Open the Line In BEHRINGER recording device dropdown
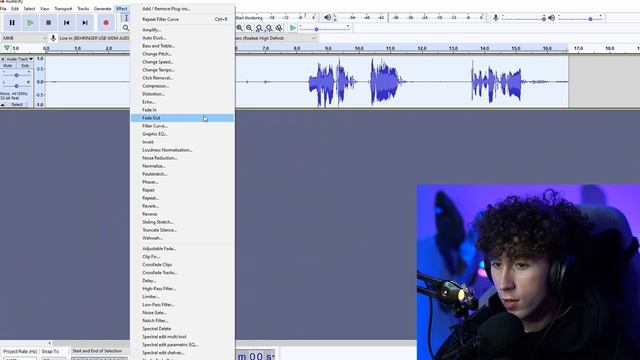The height and width of the screenshot is (360, 640). [x=94, y=38]
